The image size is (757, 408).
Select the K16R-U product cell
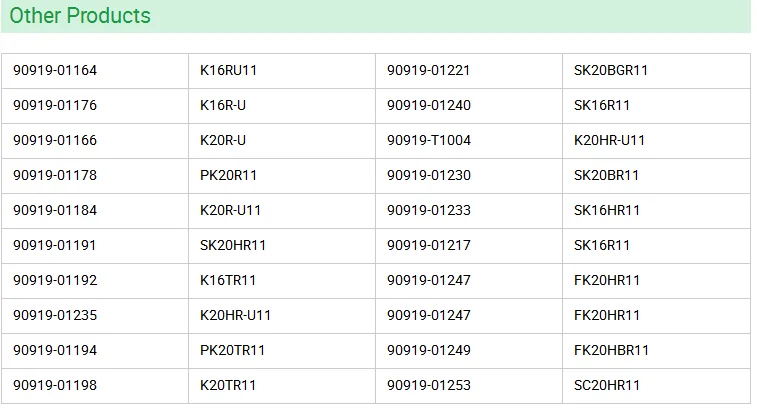[x=223, y=106]
